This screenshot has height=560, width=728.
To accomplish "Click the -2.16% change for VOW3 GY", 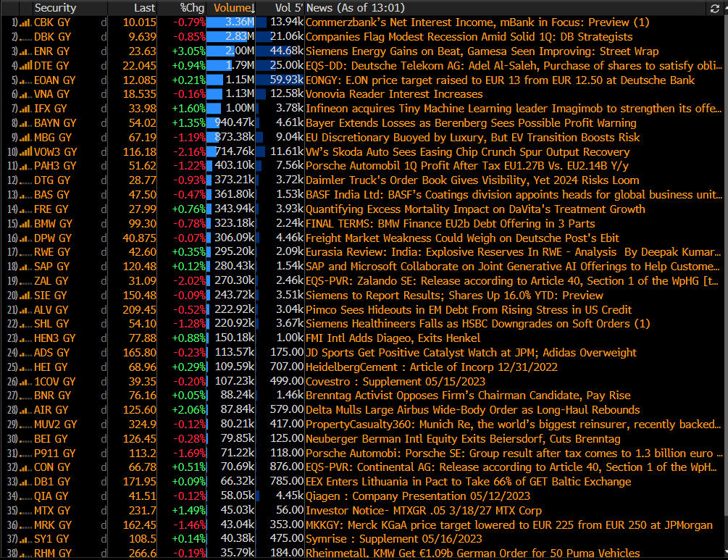I will point(190,152).
